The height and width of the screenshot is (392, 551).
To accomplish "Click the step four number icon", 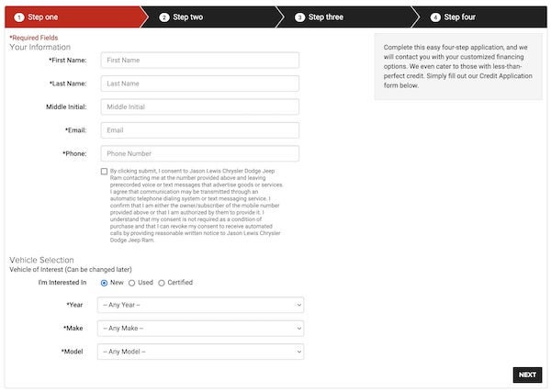I will [x=435, y=17].
